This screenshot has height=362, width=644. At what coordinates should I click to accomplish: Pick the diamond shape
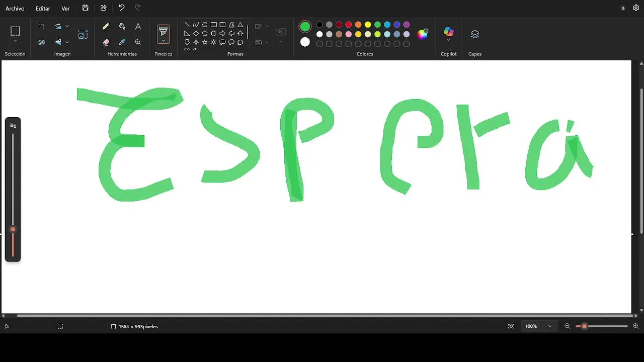pyautogui.click(x=196, y=34)
